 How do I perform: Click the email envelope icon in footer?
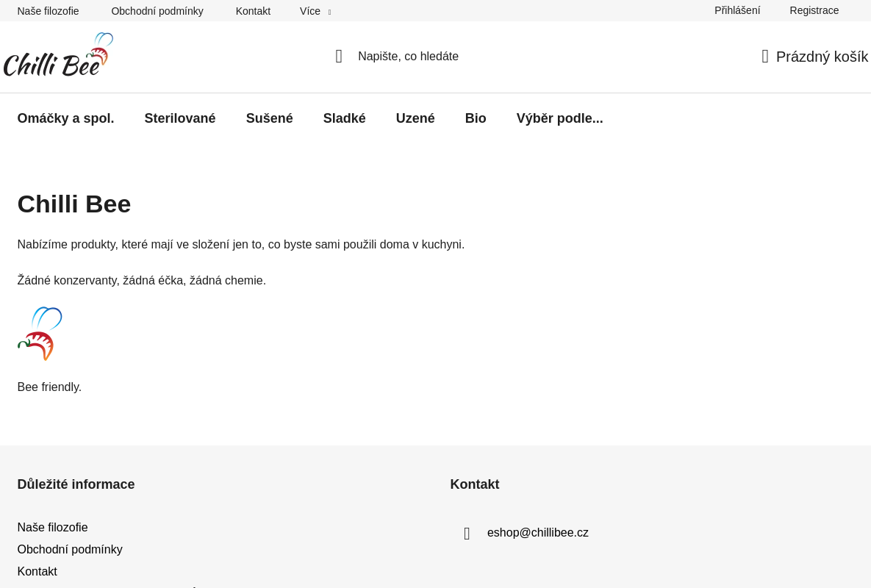pos(467,534)
